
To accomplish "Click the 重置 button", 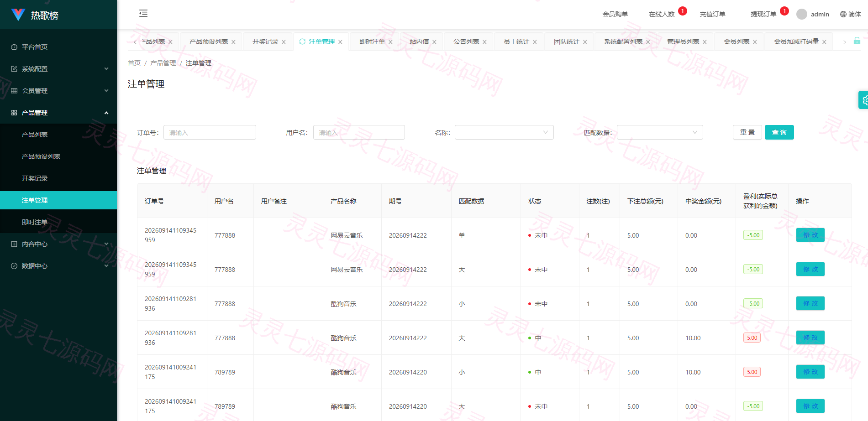I will (x=747, y=132).
